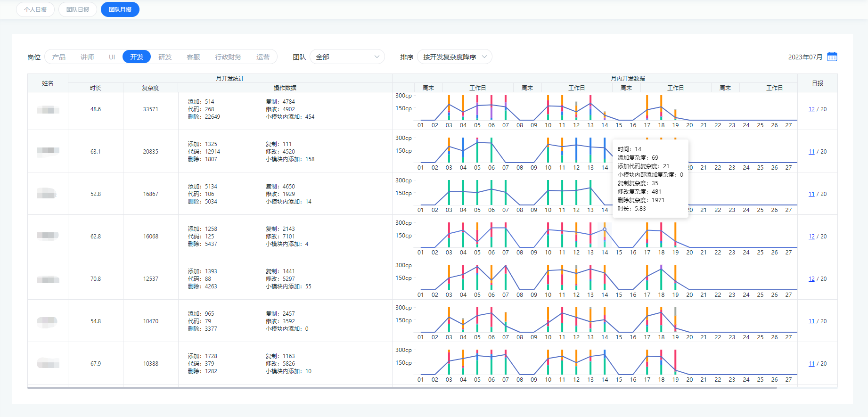This screenshot has height=417, width=868.
Task: Choose the 讲师 position filter
Action: coord(87,57)
